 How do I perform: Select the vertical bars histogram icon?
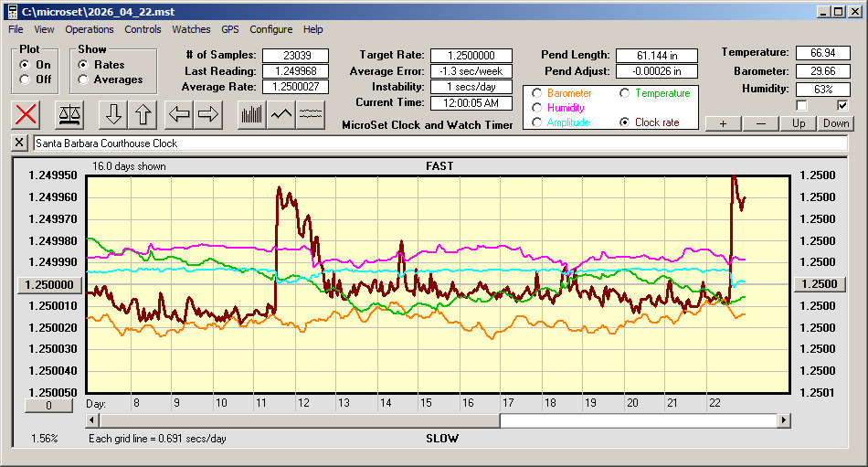[x=251, y=114]
